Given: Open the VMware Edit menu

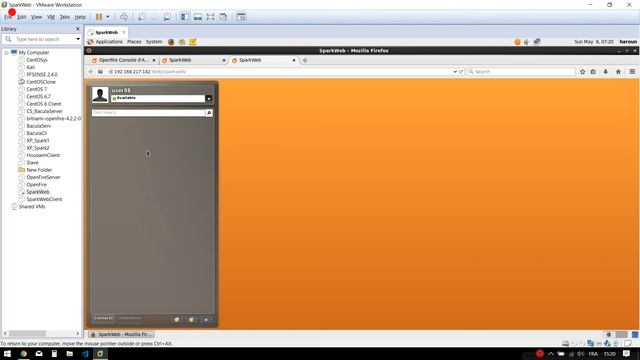Looking at the screenshot, I should [21, 17].
